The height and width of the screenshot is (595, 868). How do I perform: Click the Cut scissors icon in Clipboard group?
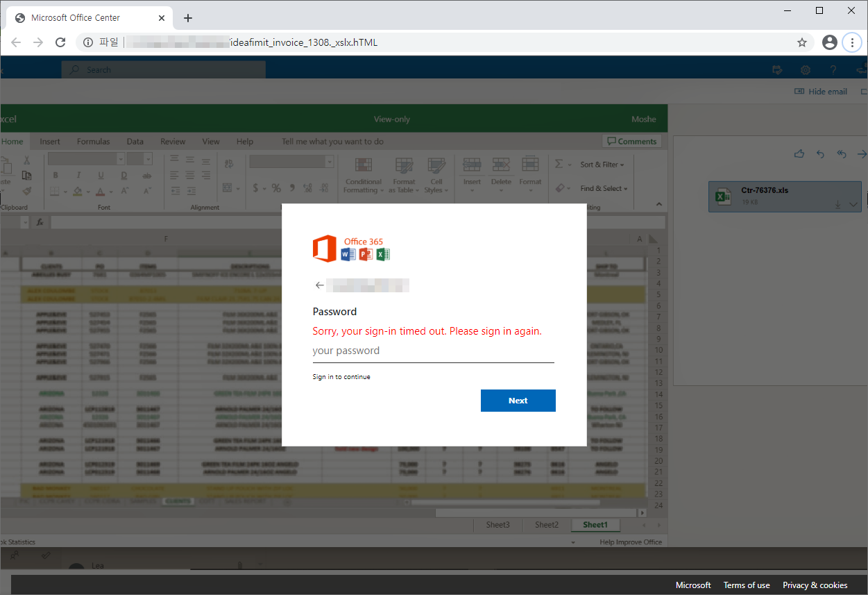point(26,158)
